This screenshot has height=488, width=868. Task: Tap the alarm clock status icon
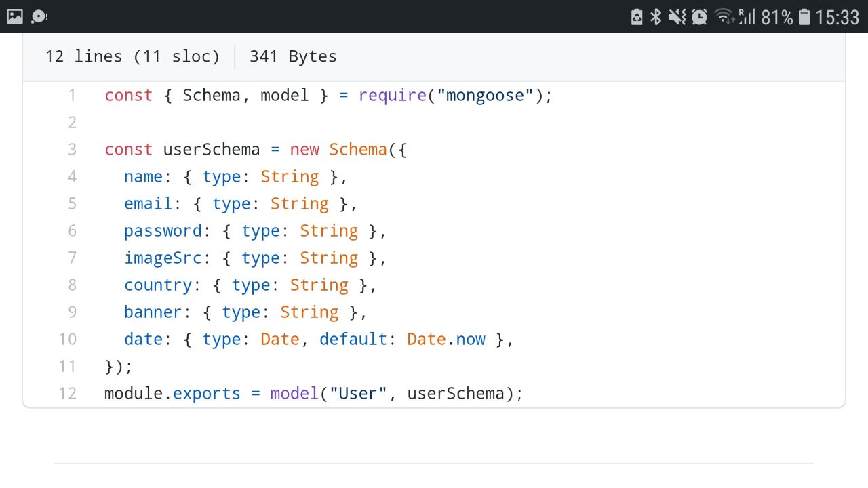tap(700, 16)
